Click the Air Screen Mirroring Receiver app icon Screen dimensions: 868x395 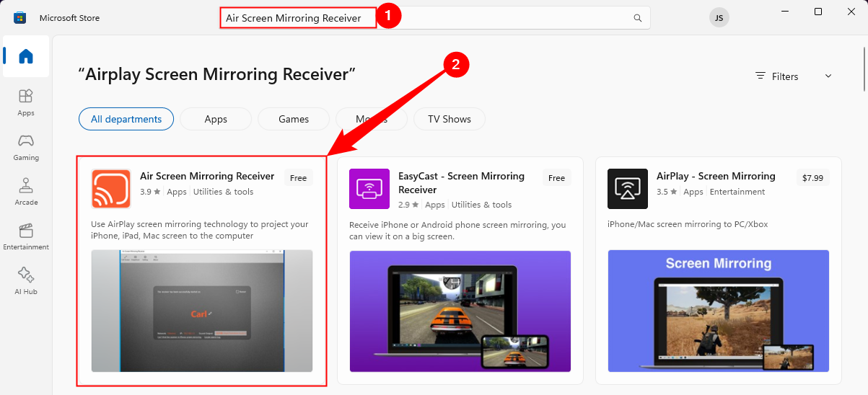[x=111, y=189]
